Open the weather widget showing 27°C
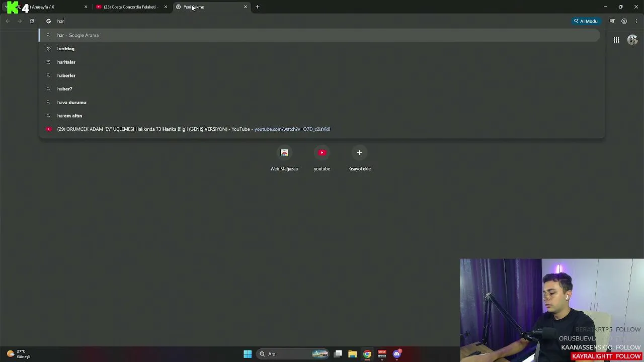The image size is (644, 362). point(19,354)
